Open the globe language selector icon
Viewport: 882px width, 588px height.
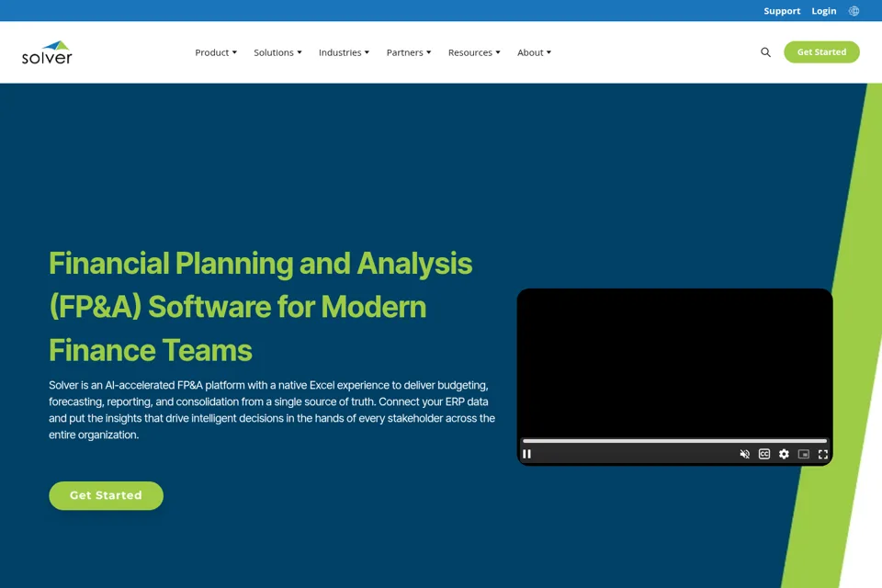point(854,11)
